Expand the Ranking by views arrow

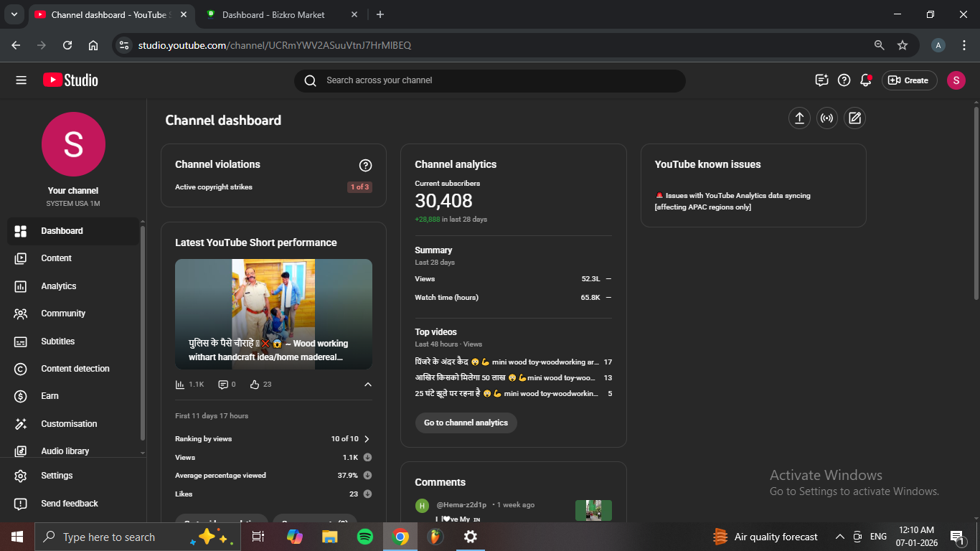click(367, 439)
